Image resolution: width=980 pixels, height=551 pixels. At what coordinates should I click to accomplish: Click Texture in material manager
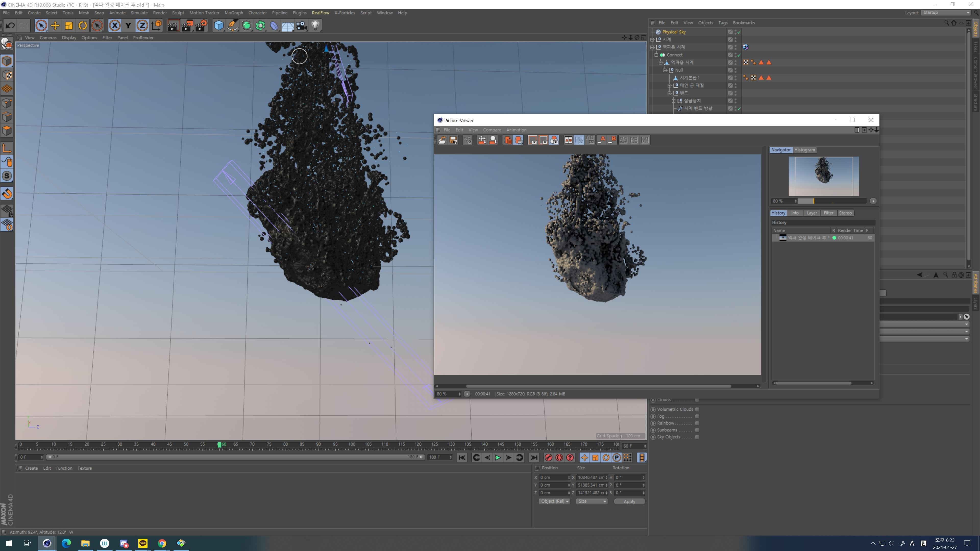click(x=84, y=469)
